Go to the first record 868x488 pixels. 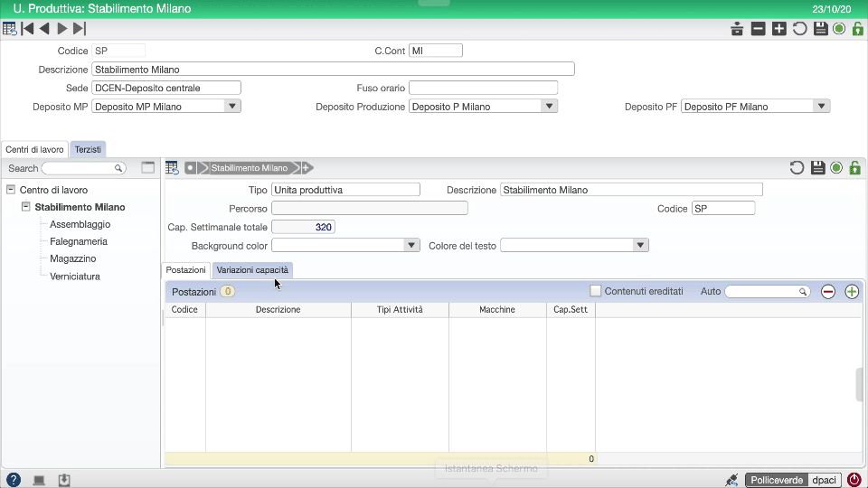point(27,29)
